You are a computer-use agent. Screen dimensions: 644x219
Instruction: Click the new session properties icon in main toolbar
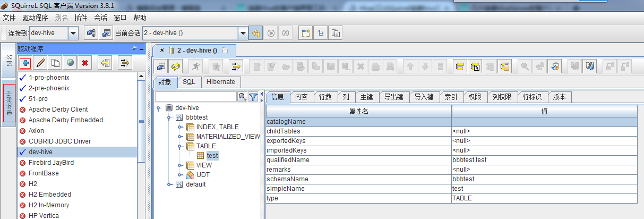106,33
